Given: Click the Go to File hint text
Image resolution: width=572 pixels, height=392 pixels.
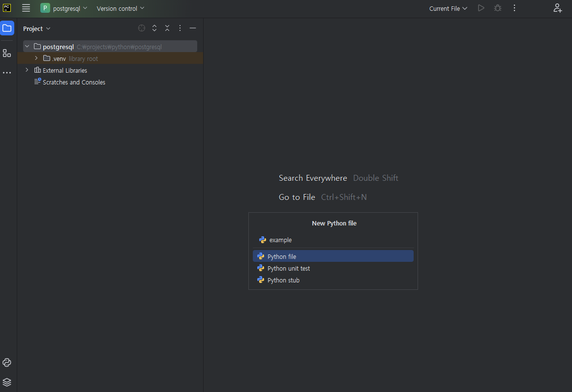Looking at the screenshot, I should point(297,197).
